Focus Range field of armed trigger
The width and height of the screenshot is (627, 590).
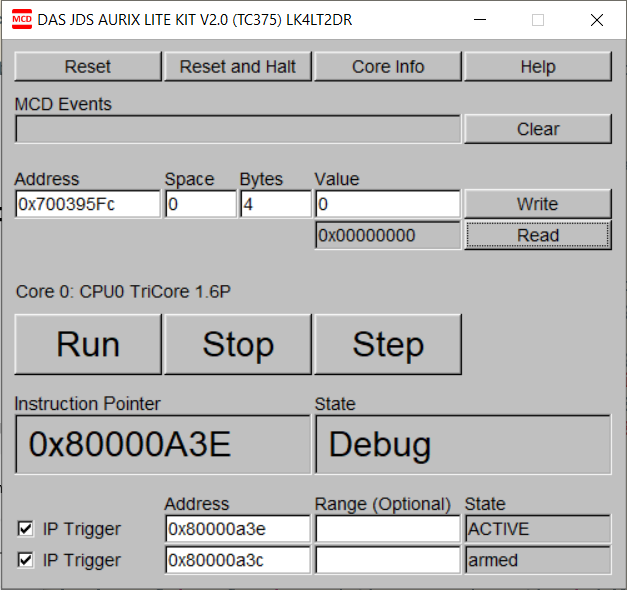click(388, 560)
